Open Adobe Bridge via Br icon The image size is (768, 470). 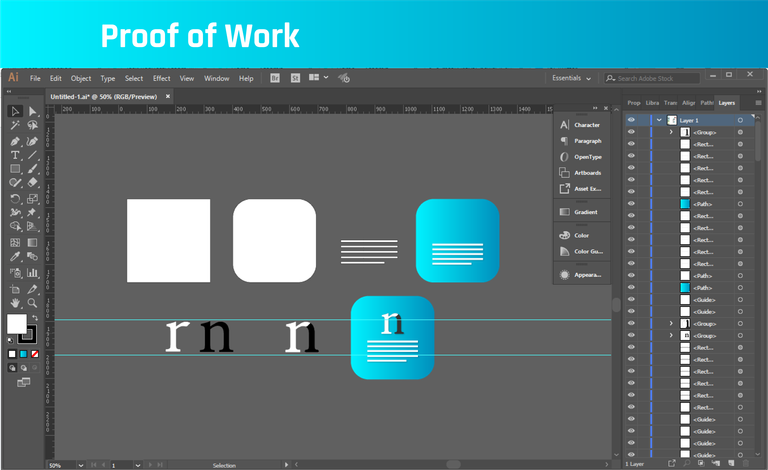tap(275, 78)
